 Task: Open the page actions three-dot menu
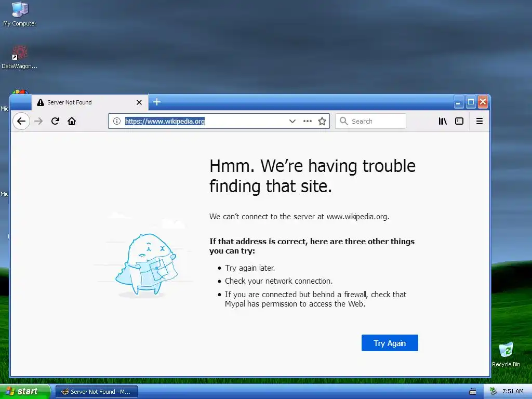coord(308,121)
